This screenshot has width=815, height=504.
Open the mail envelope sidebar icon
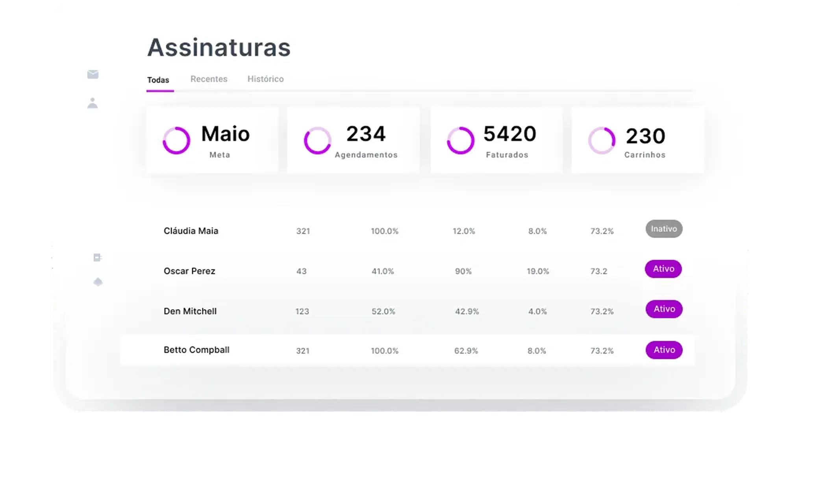tap(93, 74)
